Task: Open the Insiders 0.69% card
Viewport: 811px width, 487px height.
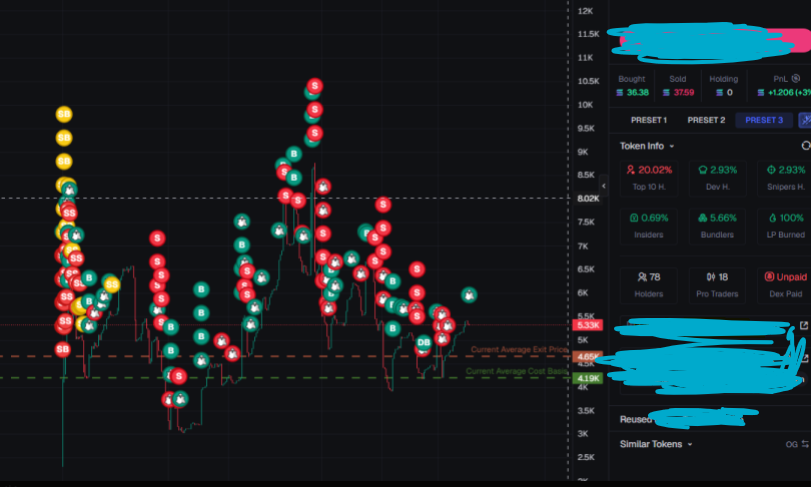Action: pos(649,226)
